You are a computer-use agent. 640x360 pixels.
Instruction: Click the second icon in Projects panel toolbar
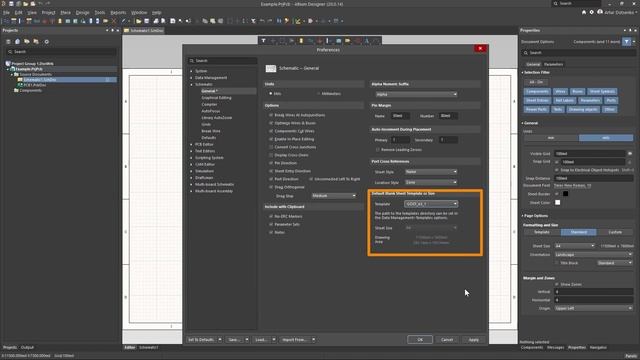point(17,42)
